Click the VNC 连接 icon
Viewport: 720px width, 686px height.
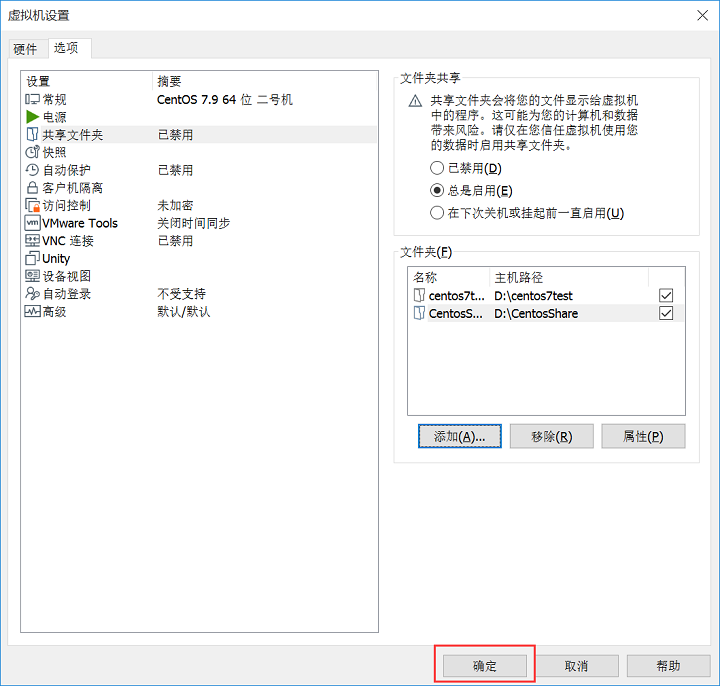(x=32, y=241)
